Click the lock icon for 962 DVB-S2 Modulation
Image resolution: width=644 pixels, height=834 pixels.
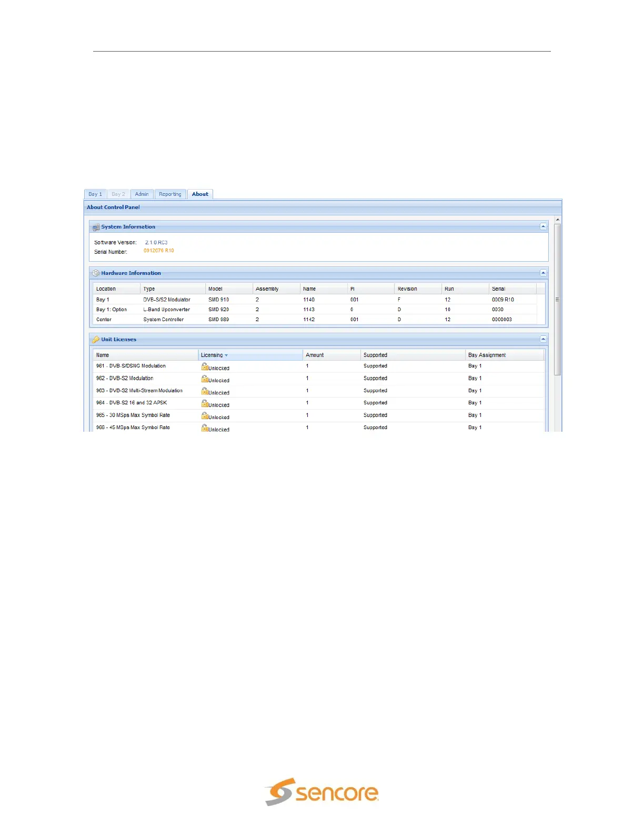205,379
